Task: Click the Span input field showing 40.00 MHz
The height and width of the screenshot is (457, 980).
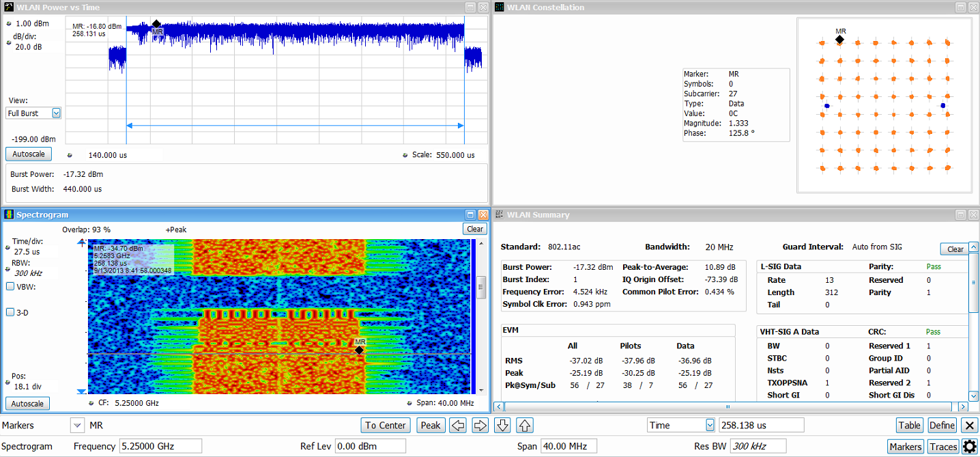Action: point(568,446)
